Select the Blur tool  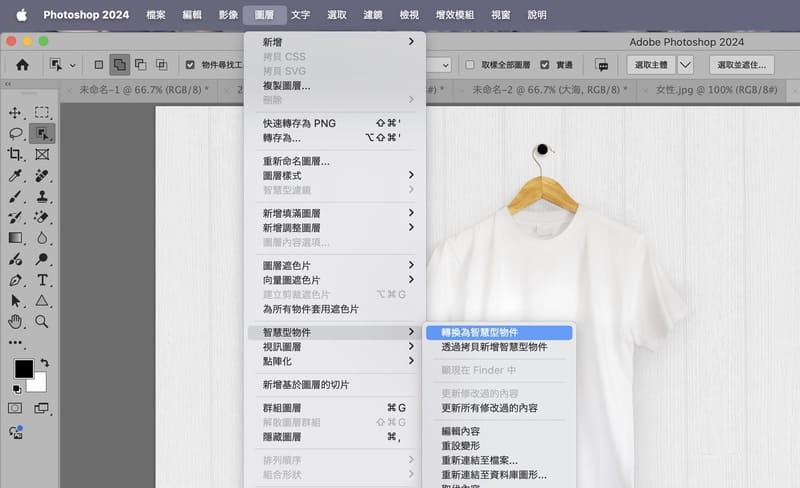42,238
